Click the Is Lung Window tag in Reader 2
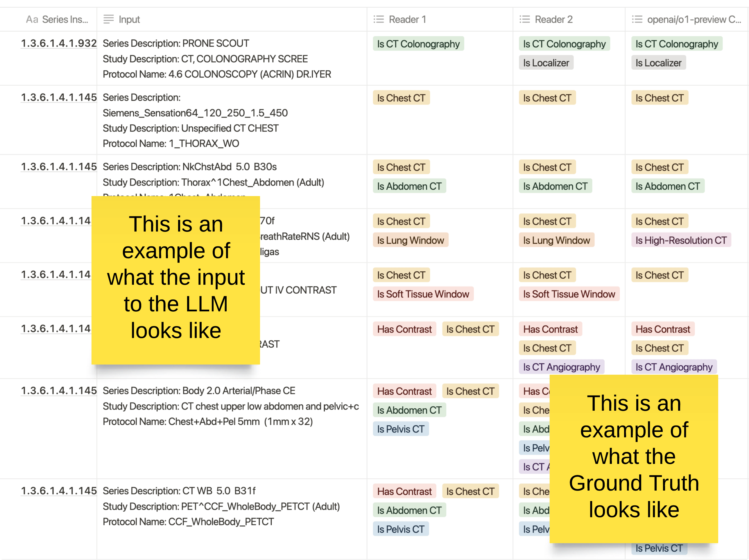 (x=556, y=240)
